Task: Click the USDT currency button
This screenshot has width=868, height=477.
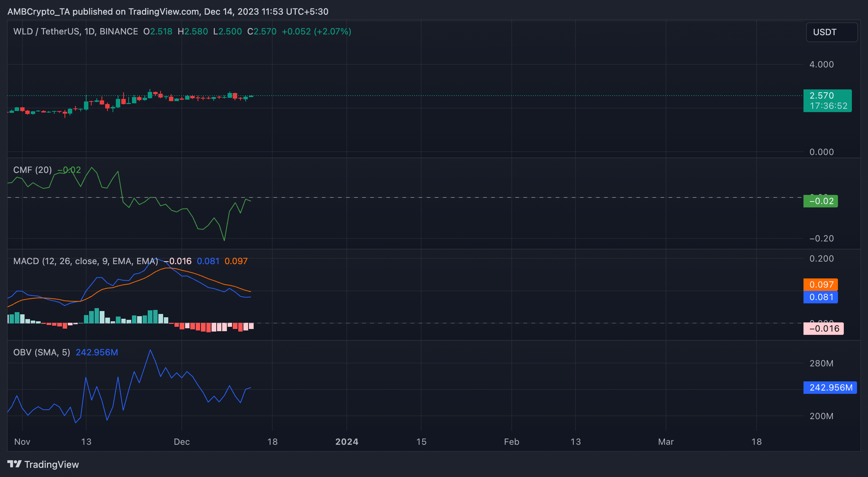Action: (x=832, y=32)
